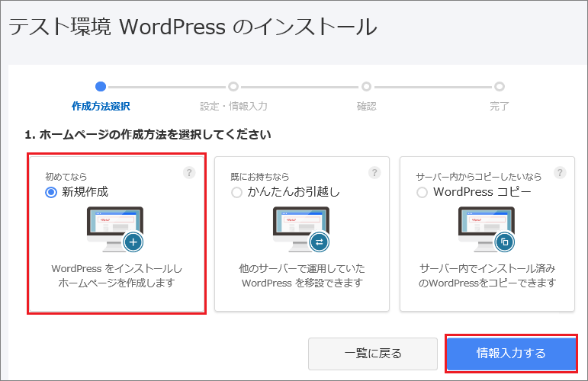
Task: Click text サーバー内からコピーしたいなら
Action: tap(479, 177)
